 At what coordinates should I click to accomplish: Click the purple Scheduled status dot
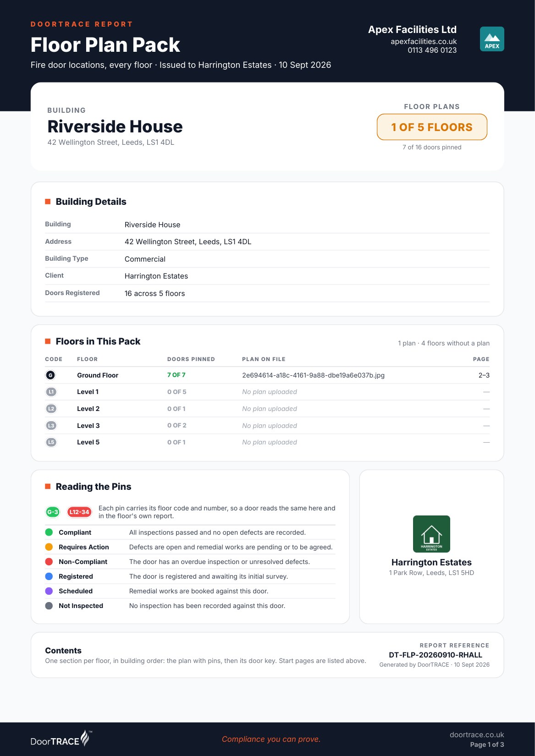coord(49,591)
